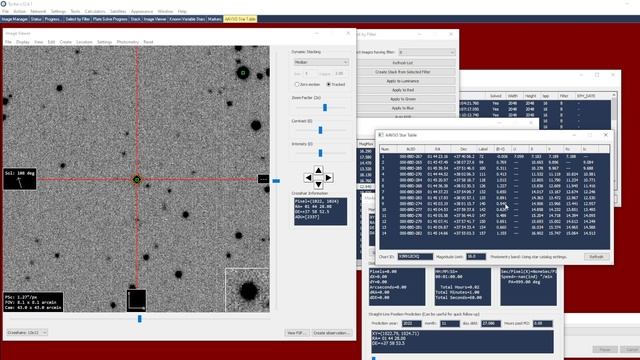Adjust the Zoom Factor slider
The width and height of the screenshot is (640, 360).
tap(325, 107)
